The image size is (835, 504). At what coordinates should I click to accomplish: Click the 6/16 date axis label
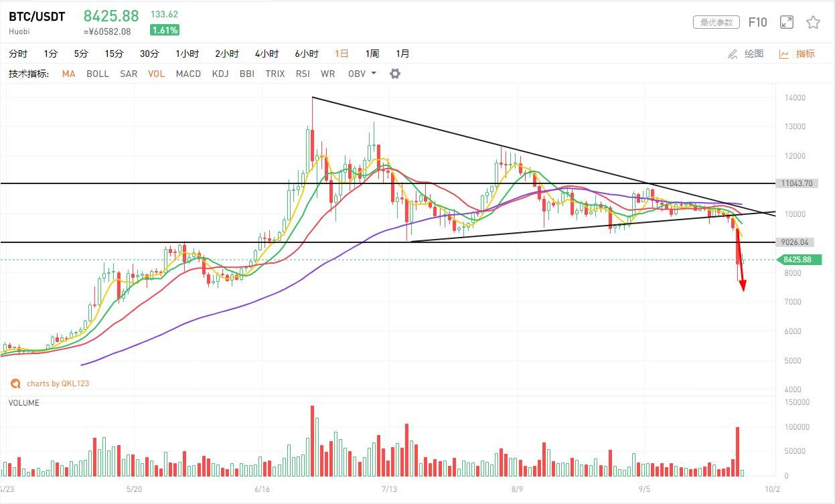262,489
